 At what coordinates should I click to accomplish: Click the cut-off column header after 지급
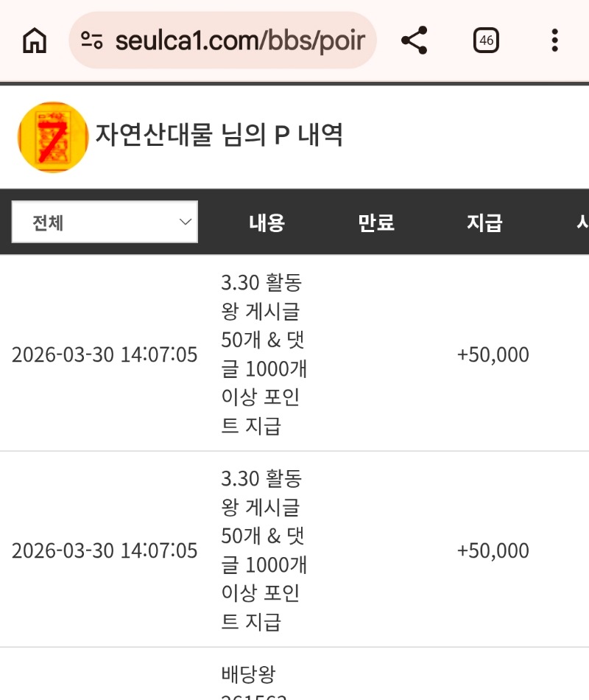coord(582,223)
